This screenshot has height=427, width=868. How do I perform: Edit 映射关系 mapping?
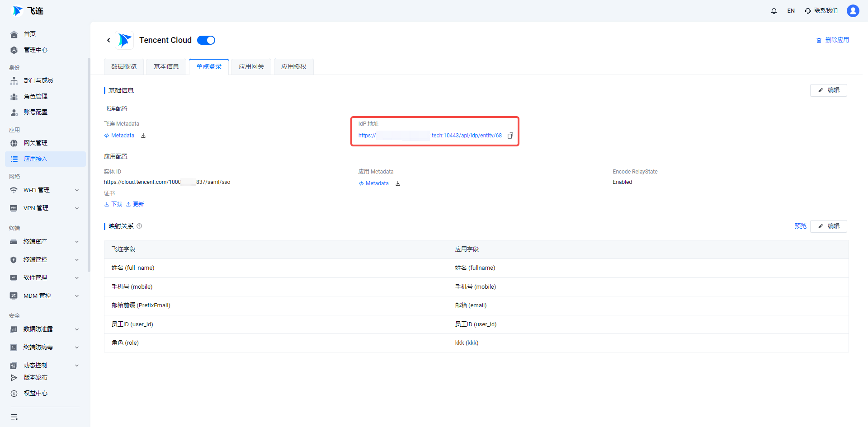(x=828, y=226)
